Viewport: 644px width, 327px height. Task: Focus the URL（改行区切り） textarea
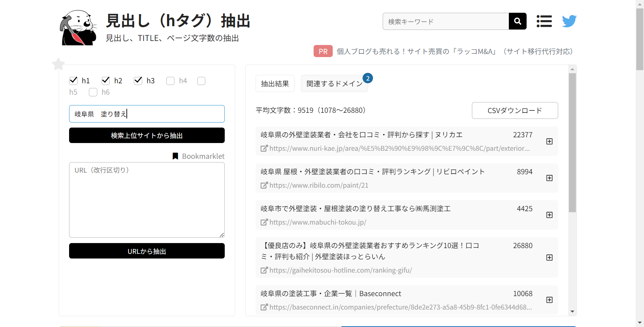(x=147, y=200)
